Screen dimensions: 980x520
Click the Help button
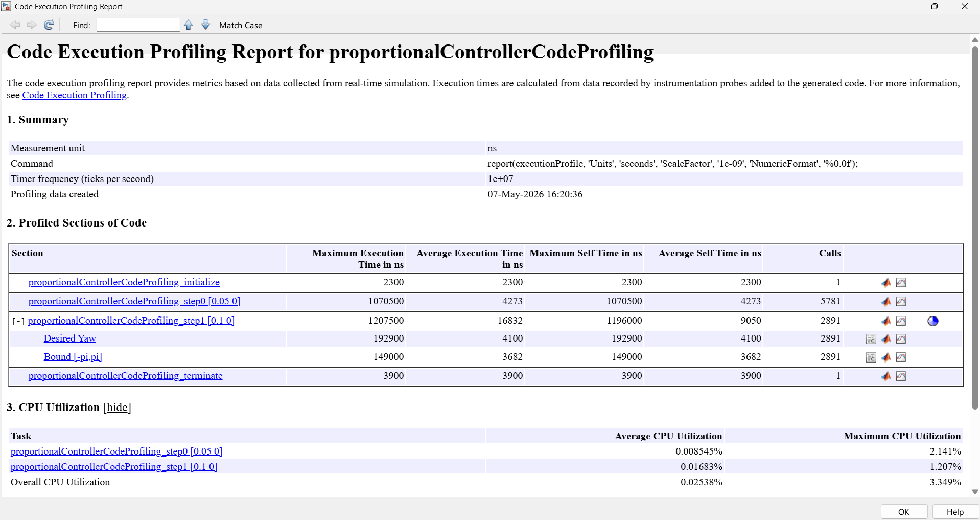tap(955, 512)
